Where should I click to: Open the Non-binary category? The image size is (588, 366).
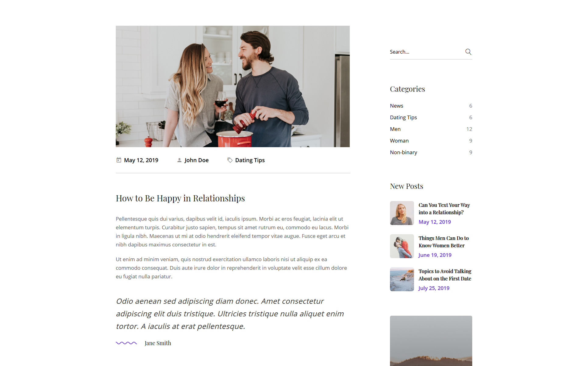pyautogui.click(x=403, y=152)
